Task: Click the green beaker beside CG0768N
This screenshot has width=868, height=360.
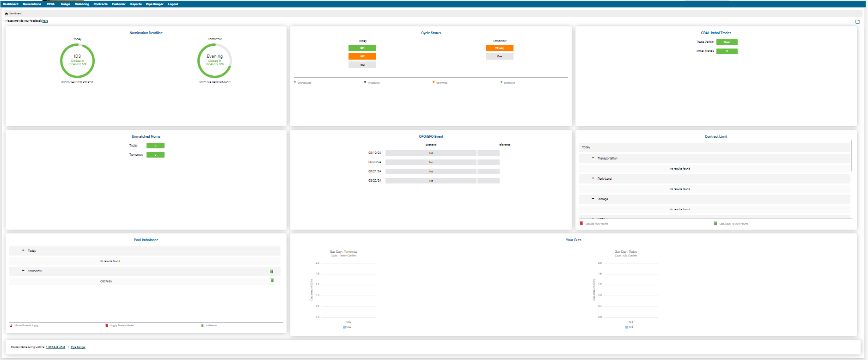Action: pos(272,281)
